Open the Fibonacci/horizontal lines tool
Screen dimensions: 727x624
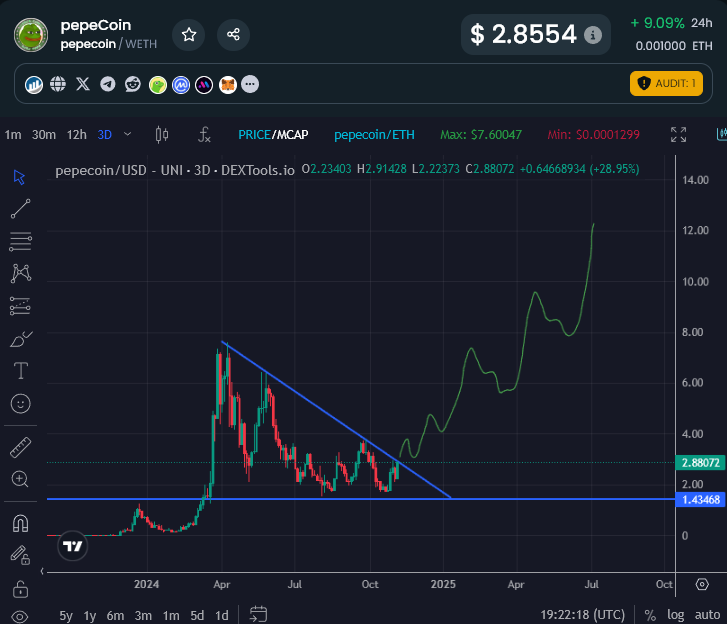click(20, 242)
